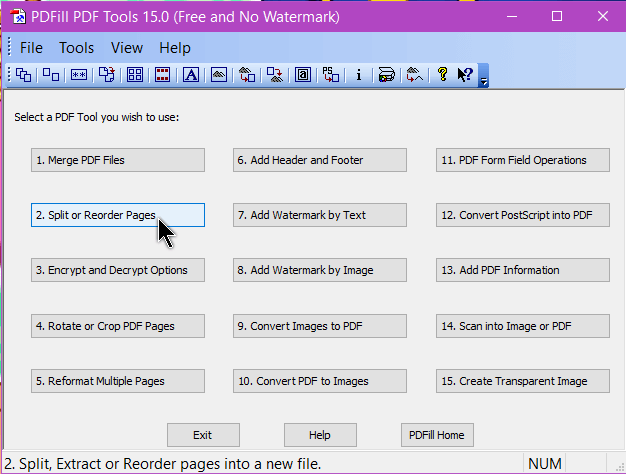The image size is (626, 474).
Task: Click '14. Scan into Image or PDF'
Action: pos(523,326)
